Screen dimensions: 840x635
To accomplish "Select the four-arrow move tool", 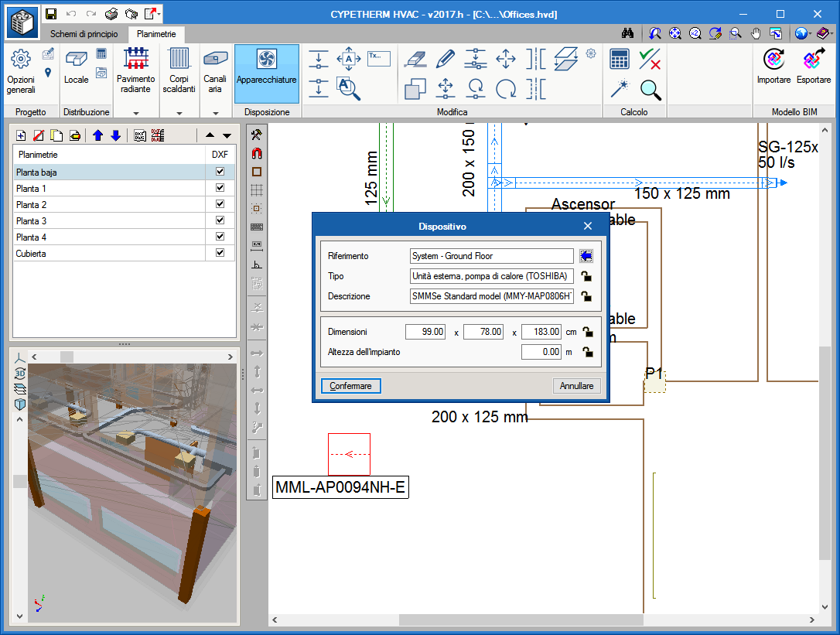I will click(506, 58).
